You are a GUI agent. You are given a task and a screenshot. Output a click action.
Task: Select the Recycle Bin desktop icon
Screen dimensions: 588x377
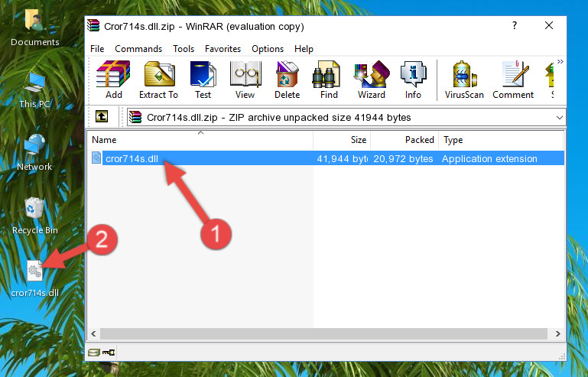click(34, 216)
